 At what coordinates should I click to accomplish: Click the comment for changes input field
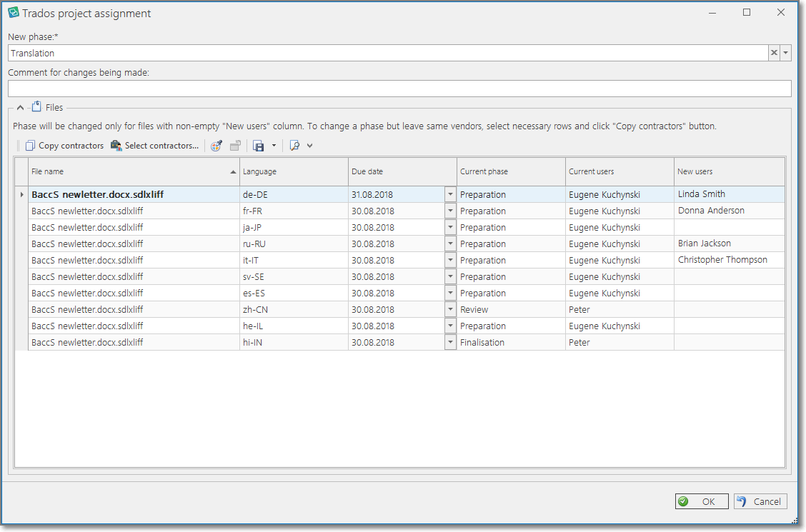[399, 89]
